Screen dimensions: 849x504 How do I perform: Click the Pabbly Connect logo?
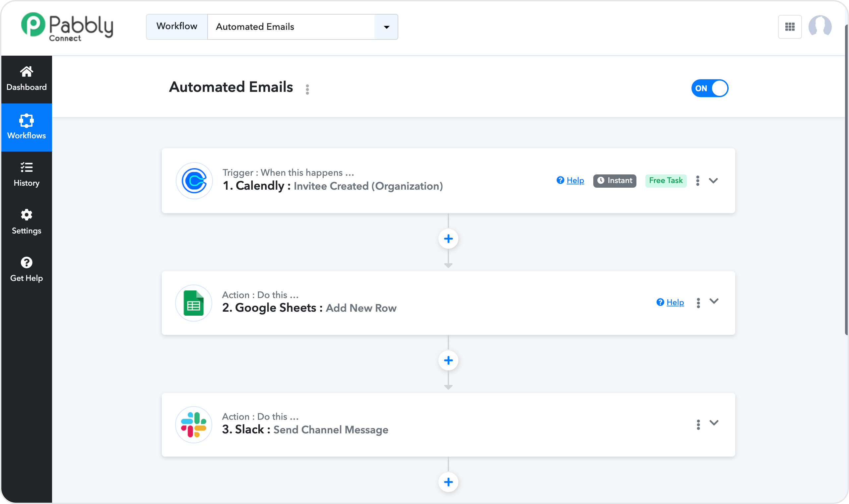tap(67, 27)
